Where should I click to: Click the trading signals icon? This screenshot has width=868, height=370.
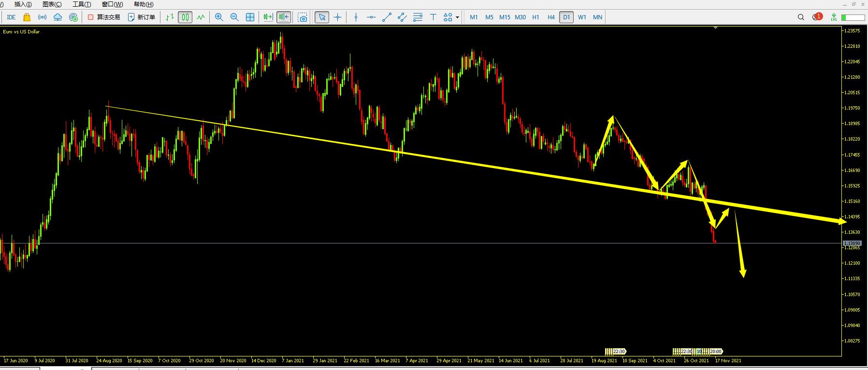tap(43, 17)
